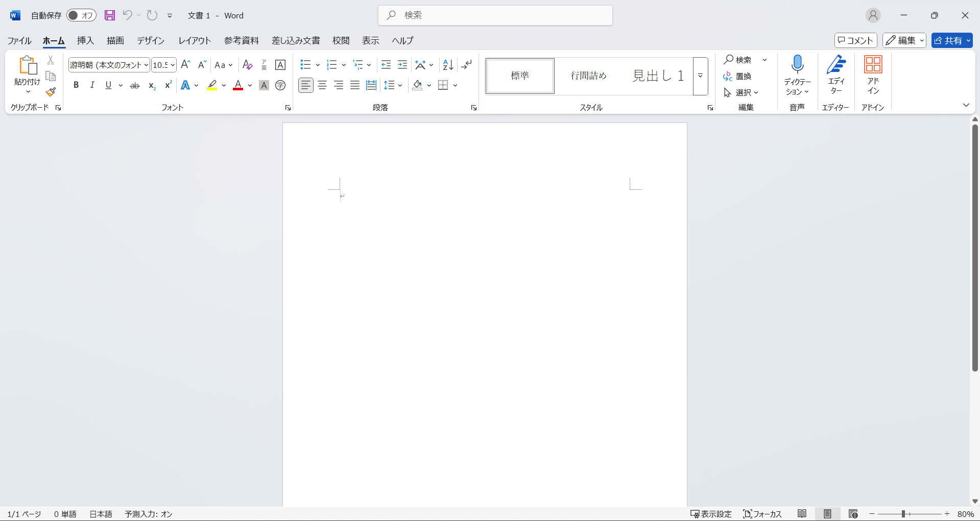Toggle Underline formatting

[108, 85]
